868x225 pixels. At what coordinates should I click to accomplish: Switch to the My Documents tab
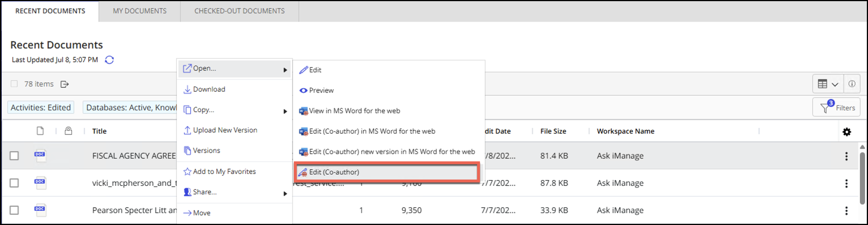140,11
